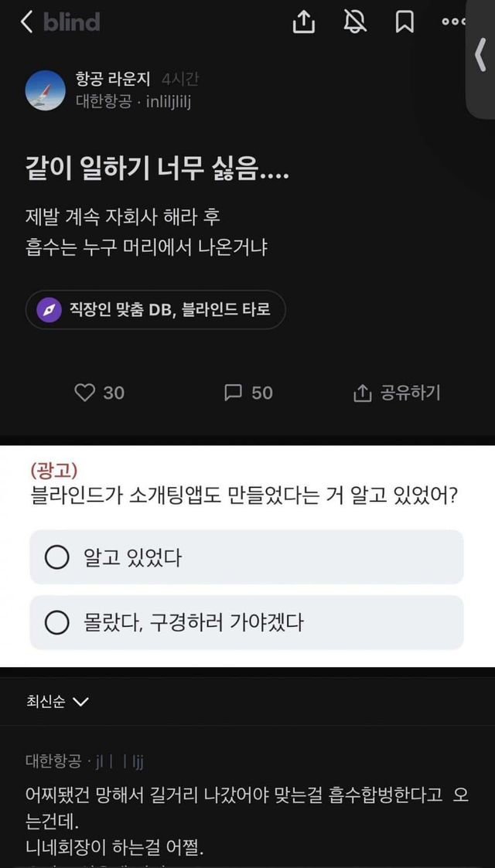Image resolution: width=495 pixels, height=868 pixels.
Task: Toggle the muted notification bell icon
Action: pyautogui.click(x=355, y=22)
